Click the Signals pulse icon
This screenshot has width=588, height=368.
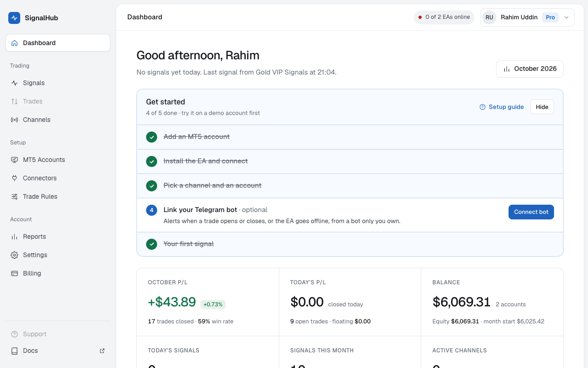(x=14, y=83)
